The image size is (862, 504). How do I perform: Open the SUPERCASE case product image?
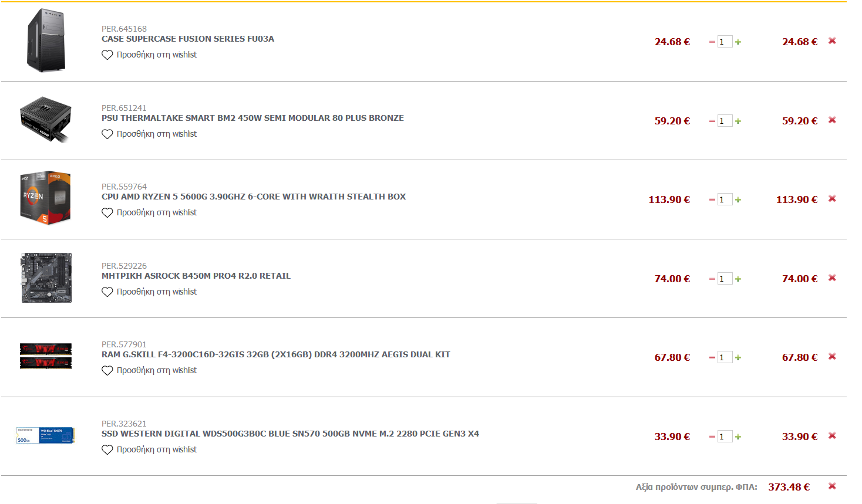point(46,40)
